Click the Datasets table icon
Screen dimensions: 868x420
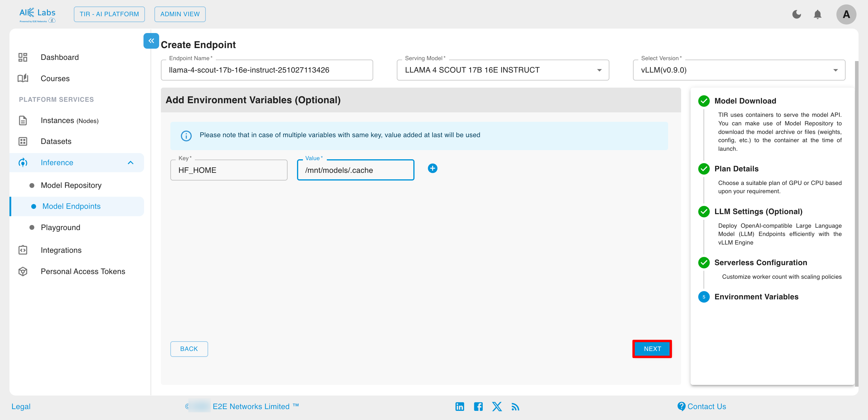click(x=22, y=141)
